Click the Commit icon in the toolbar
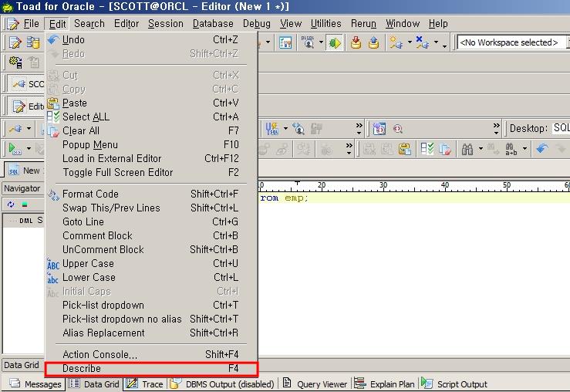The width and height of the screenshot is (570, 392). tap(356, 43)
